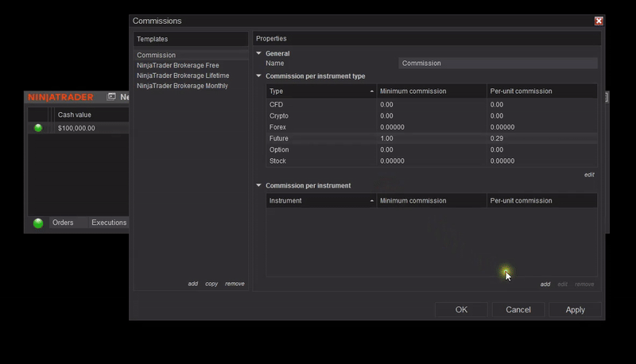
Task: Click the green status dot beside $100,000.00
Action: click(38, 128)
